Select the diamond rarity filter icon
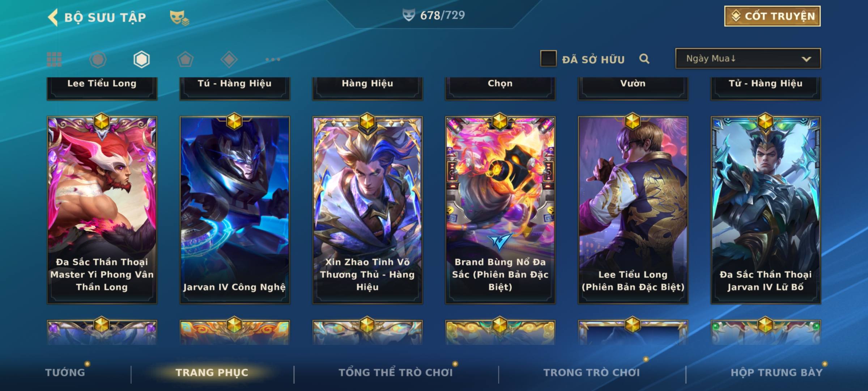Viewport: 868px width, 391px height. click(x=229, y=59)
